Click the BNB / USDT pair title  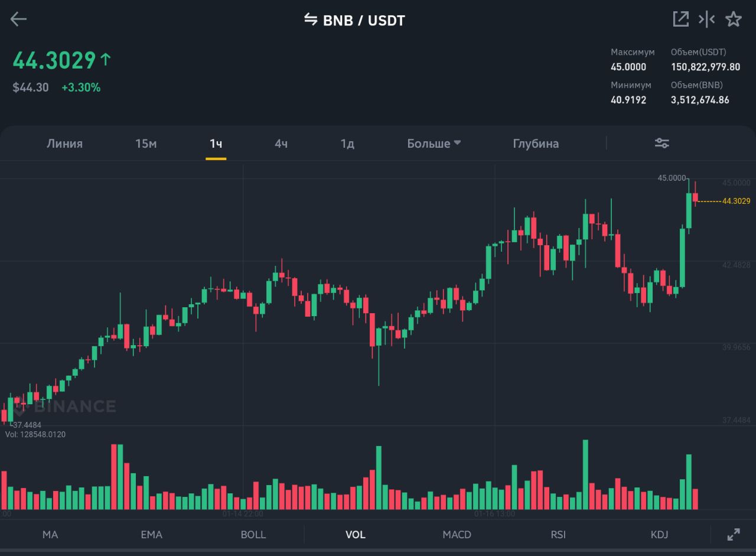point(364,21)
